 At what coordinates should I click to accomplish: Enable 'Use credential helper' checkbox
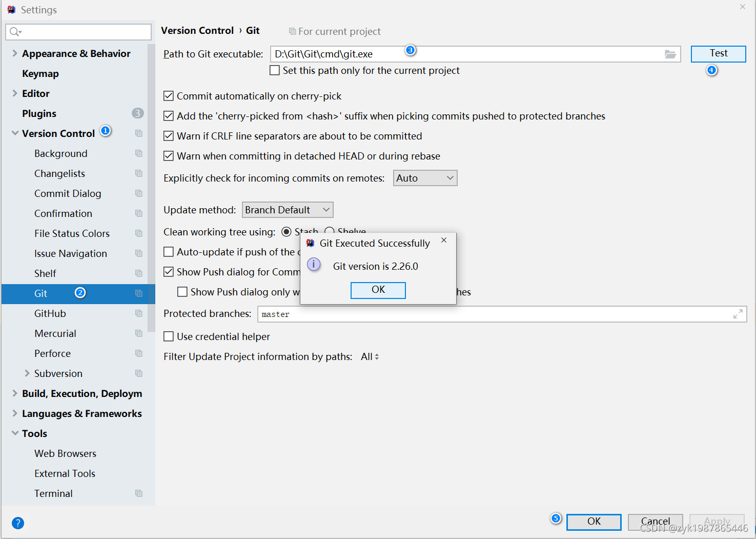169,337
